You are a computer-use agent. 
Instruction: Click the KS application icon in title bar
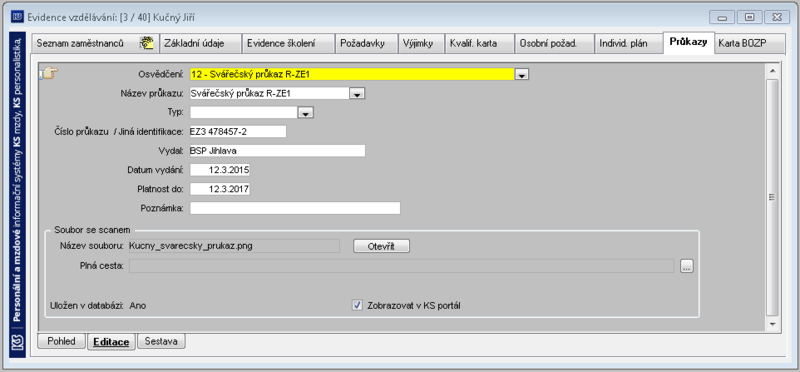click(x=17, y=17)
